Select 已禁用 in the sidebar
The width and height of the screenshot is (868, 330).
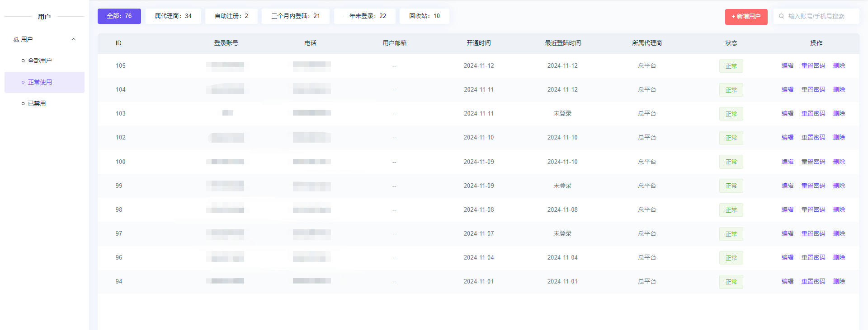pyautogui.click(x=37, y=103)
